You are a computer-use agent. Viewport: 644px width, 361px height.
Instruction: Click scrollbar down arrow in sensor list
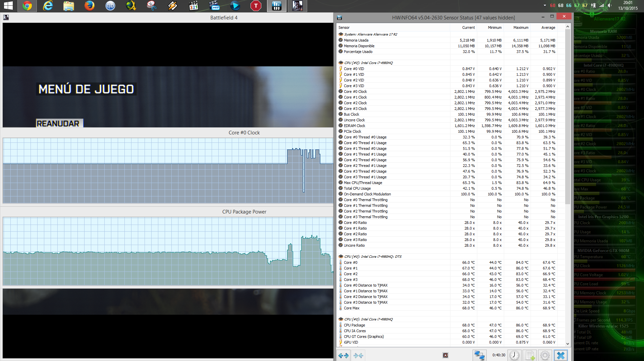click(568, 344)
